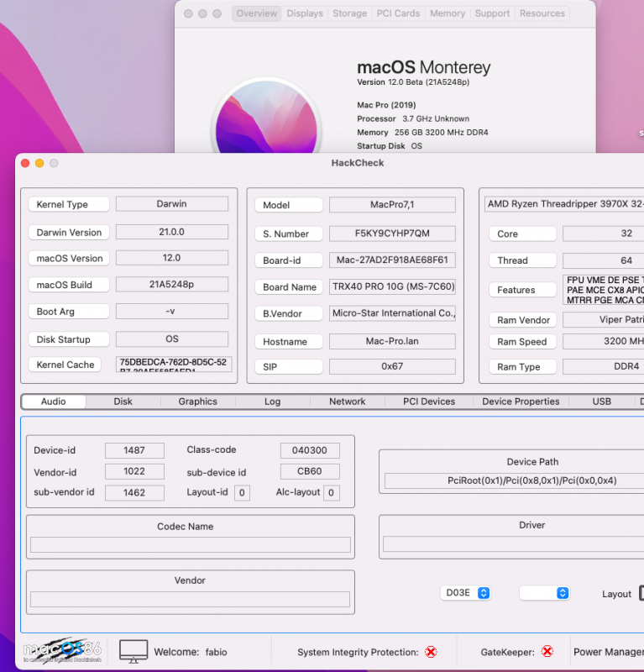Select the Displays tab in About This Mac

(x=305, y=13)
